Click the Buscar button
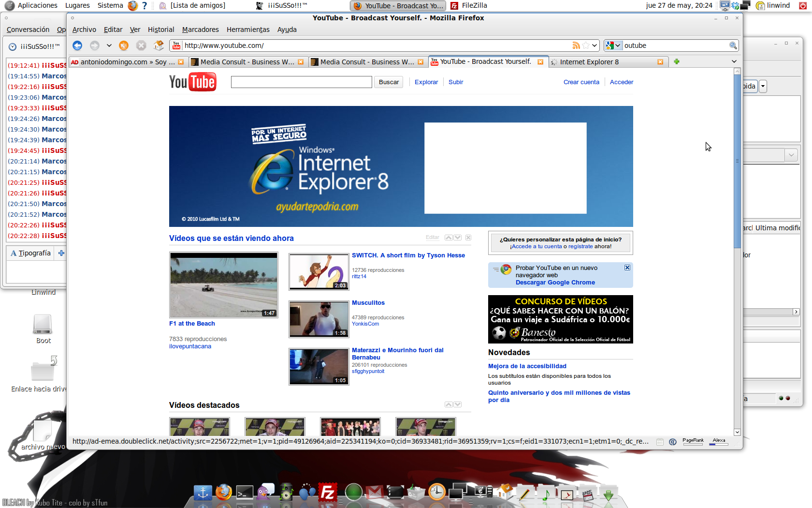Image resolution: width=812 pixels, height=508 pixels. tap(388, 82)
